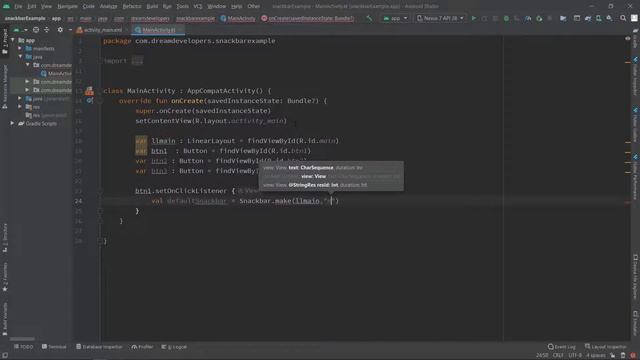Select opened file target icon in project panel

36,30
